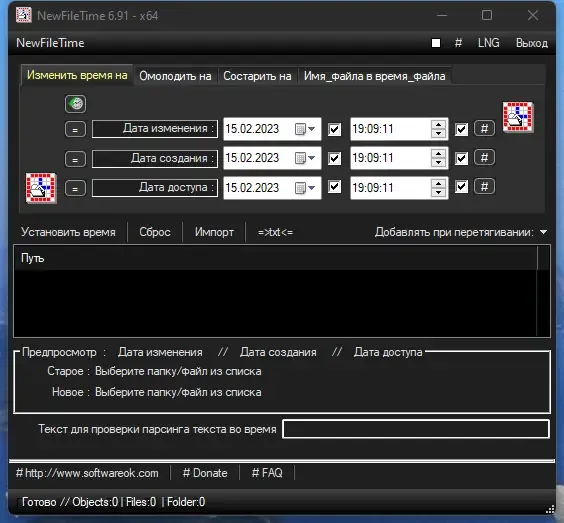
Task: Click the = button beside Дата создания
Action: point(75,159)
